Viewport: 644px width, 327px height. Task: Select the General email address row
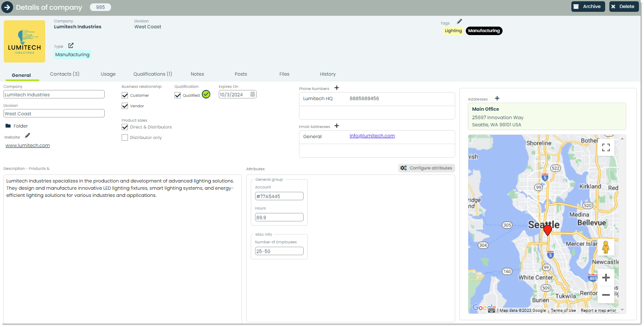pos(377,136)
